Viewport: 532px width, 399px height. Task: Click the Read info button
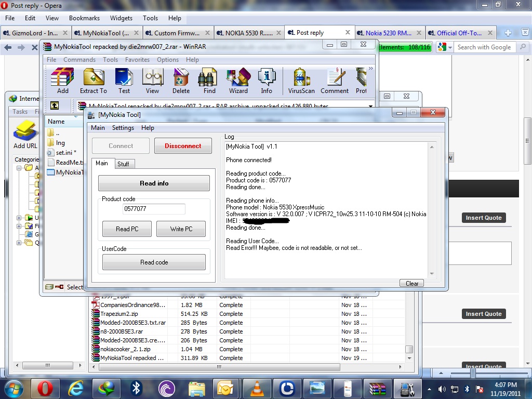tap(154, 183)
